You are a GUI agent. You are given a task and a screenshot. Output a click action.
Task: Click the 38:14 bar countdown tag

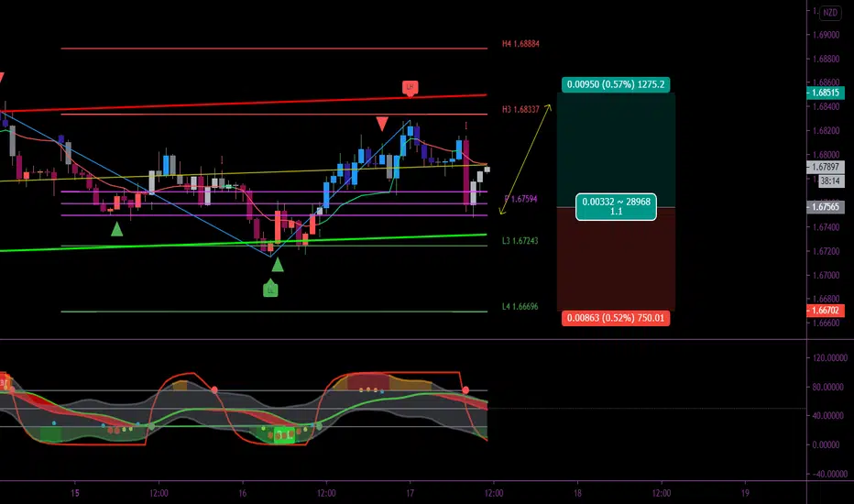[830, 181]
